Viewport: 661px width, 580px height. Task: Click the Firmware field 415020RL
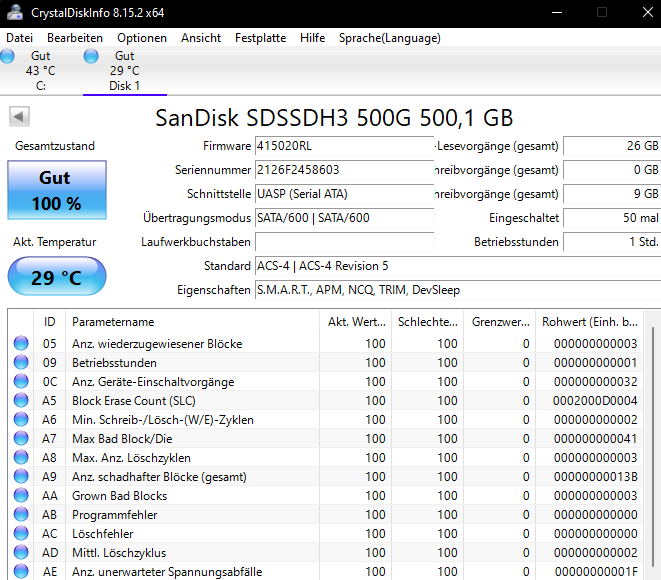(x=344, y=146)
